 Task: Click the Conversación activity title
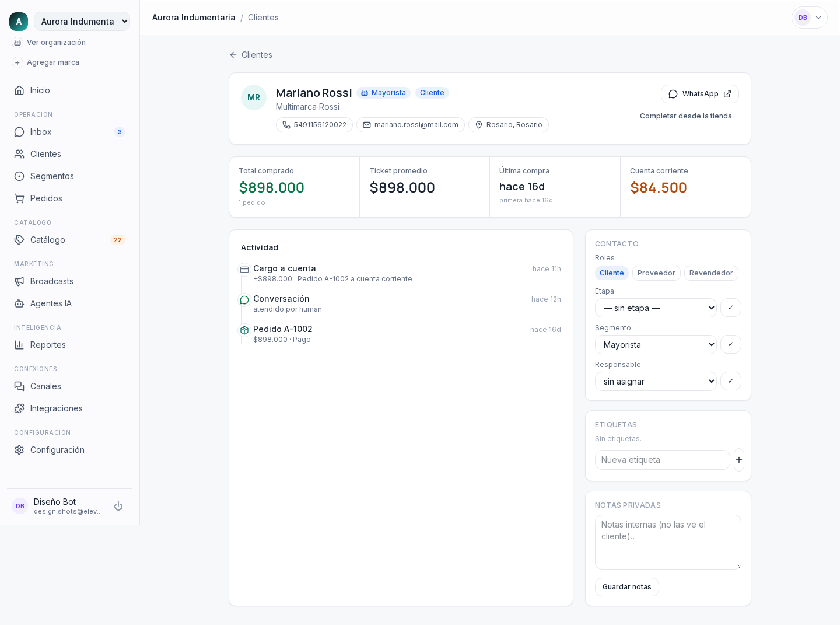click(x=281, y=299)
